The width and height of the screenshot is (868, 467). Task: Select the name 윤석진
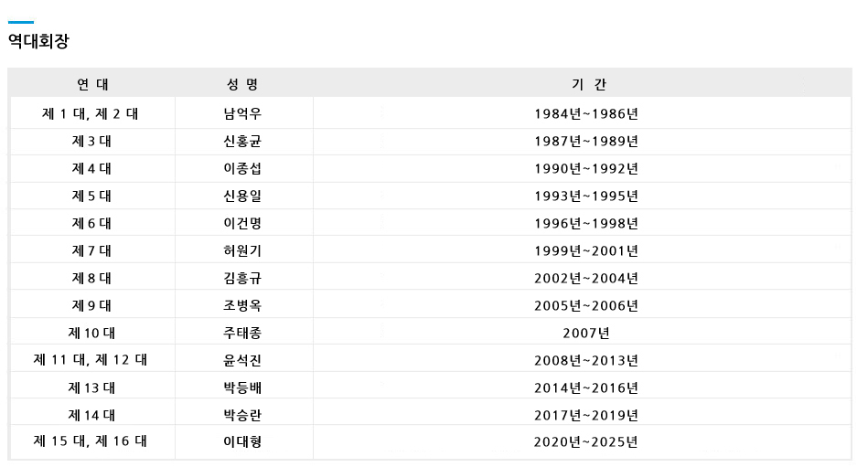(x=243, y=360)
